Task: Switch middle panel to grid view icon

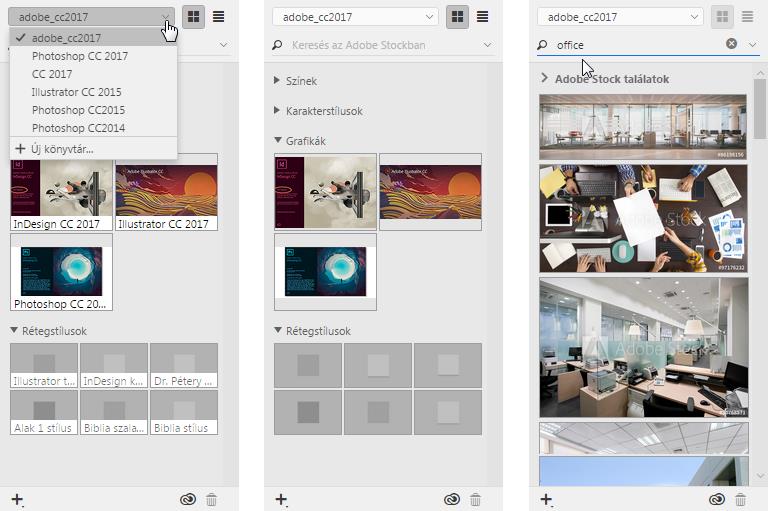Action: pyautogui.click(x=457, y=17)
